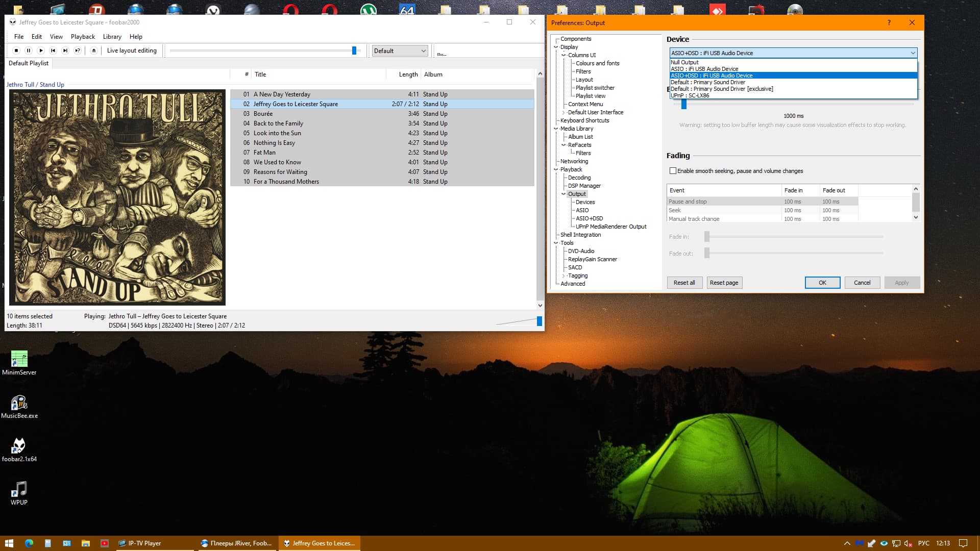Click the Reset page button
Screen dimensions: 980x551
tap(724, 283)
